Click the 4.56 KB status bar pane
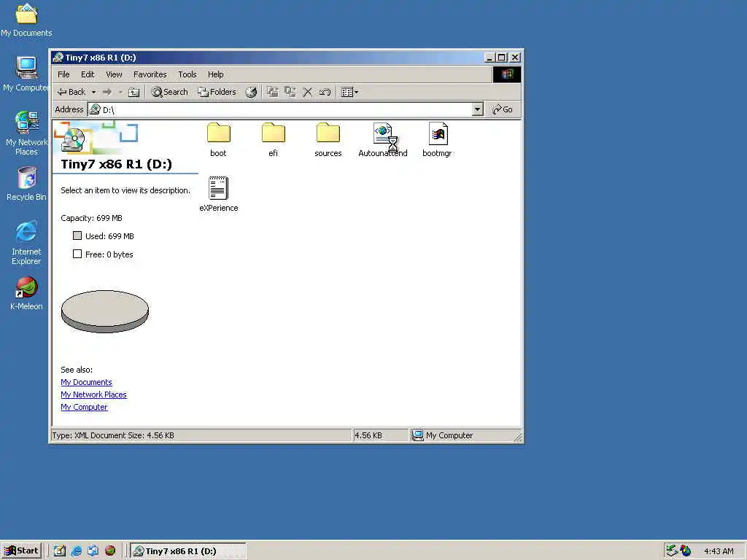Screen dimensions: 747x560 click(x=380, y=435)
